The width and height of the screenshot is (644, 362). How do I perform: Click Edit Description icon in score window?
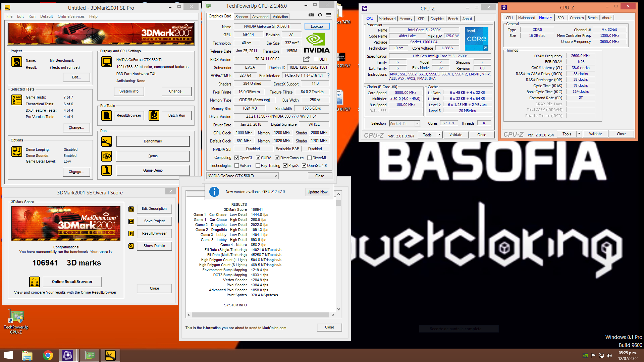coord(131,209)
